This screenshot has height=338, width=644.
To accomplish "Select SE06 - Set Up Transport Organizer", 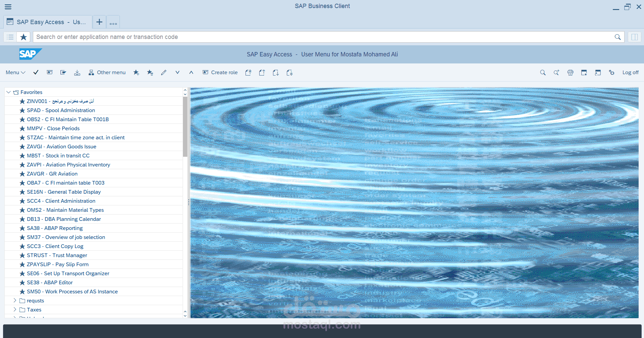I will pyautogui.click(x=94, y=274).
